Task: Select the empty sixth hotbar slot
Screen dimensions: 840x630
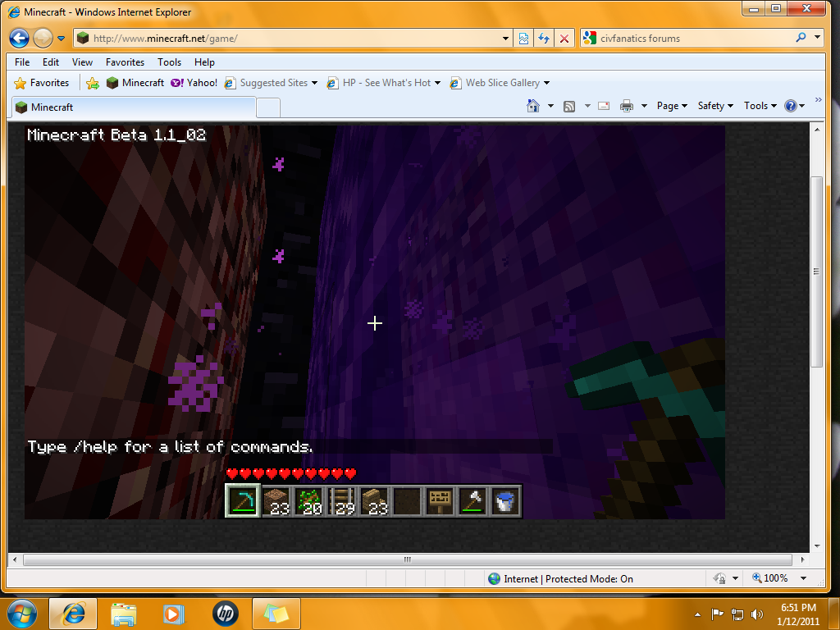Action: pos(407,500)
